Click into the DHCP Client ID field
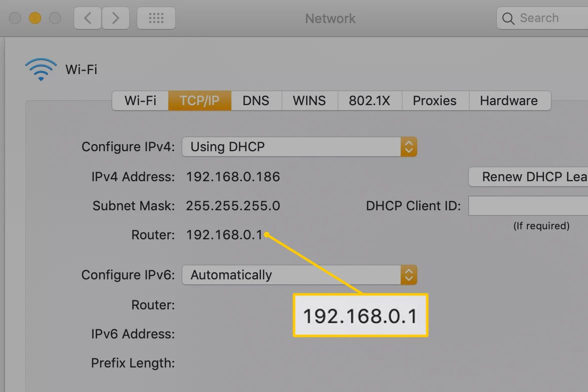Screen dimensions: 588x392 pyautogui.click(x=527, y=206)
